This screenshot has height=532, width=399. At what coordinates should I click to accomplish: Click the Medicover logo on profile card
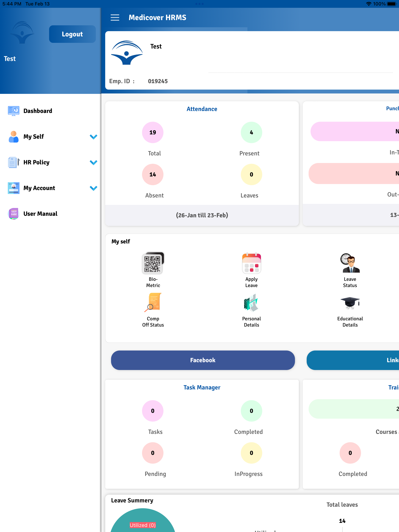point(127,53)
